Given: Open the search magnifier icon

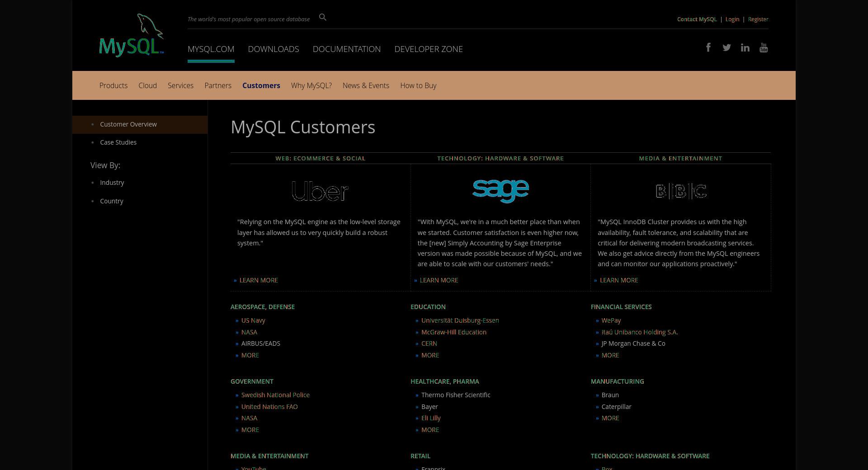Looking at the screenshot, I should [x=322, y=17].
